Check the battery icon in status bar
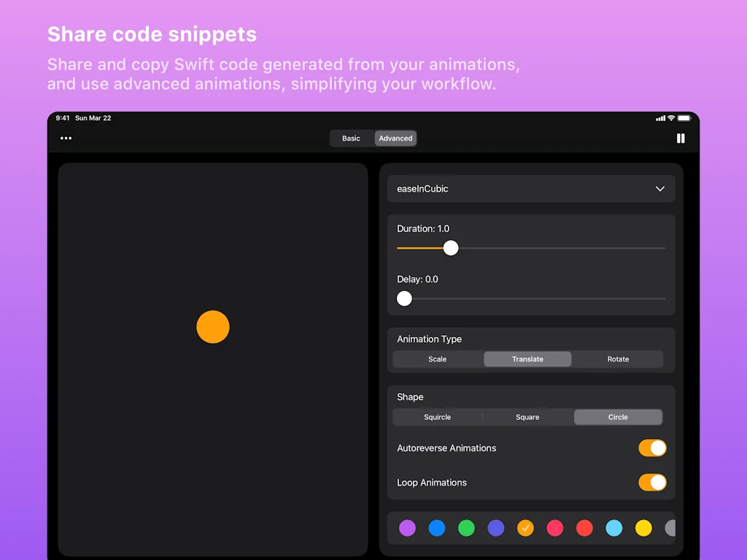The width and height of the screenshot is (747, 560). 684,118
